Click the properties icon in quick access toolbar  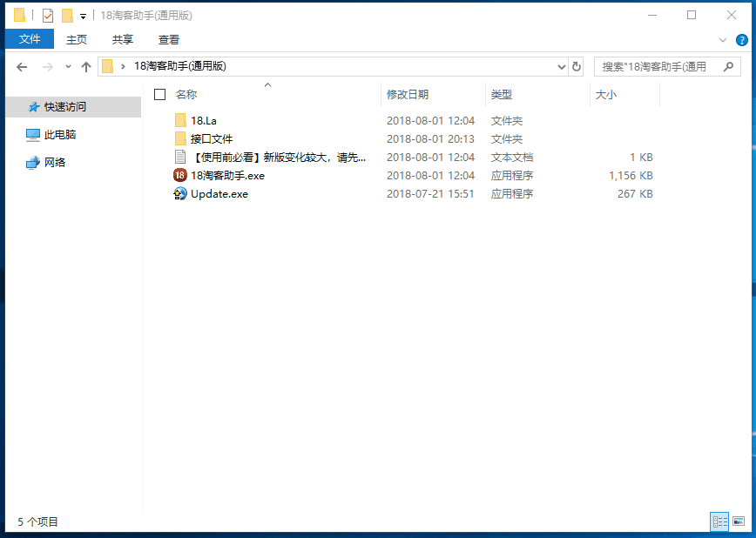coord(47,16)
